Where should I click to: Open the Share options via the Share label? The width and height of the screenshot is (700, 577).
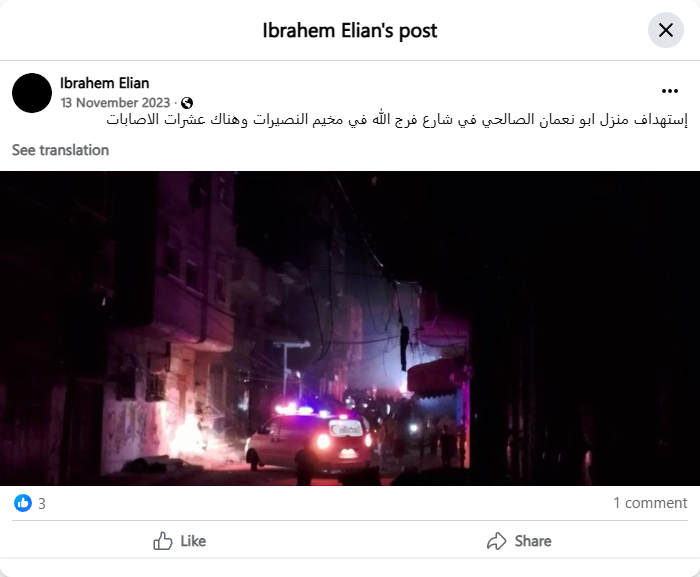coord(533,541)
